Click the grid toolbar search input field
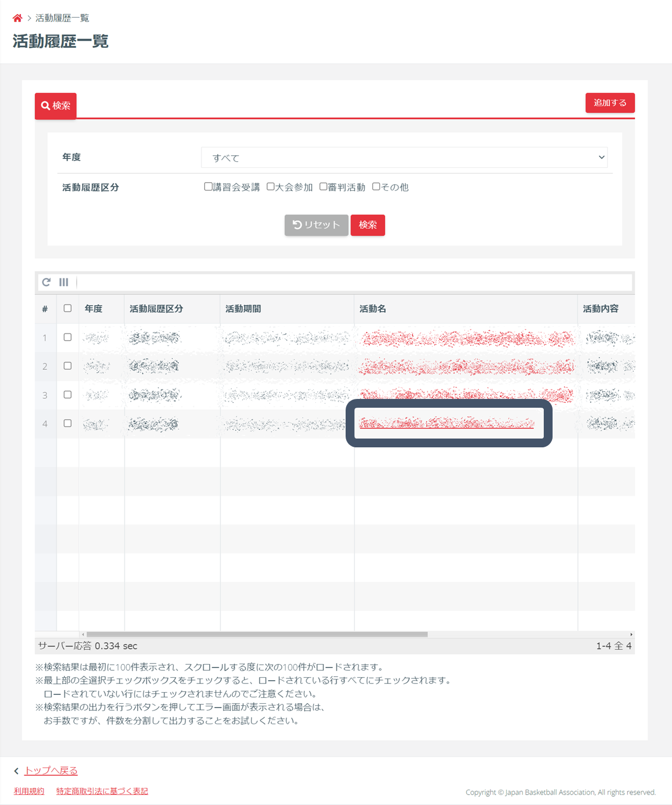The width and height of the screenshot is (672, 805). point(354,282)
